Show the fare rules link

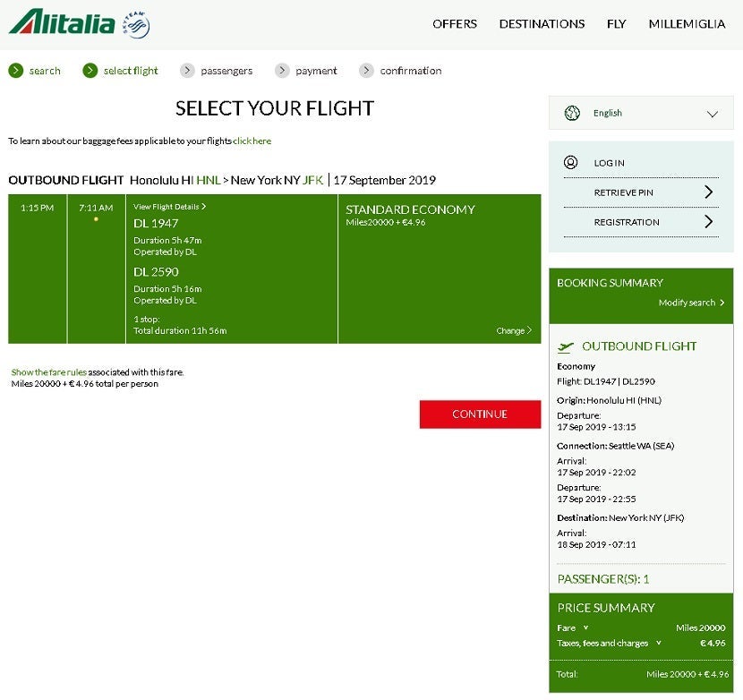[x=49, y=372]
